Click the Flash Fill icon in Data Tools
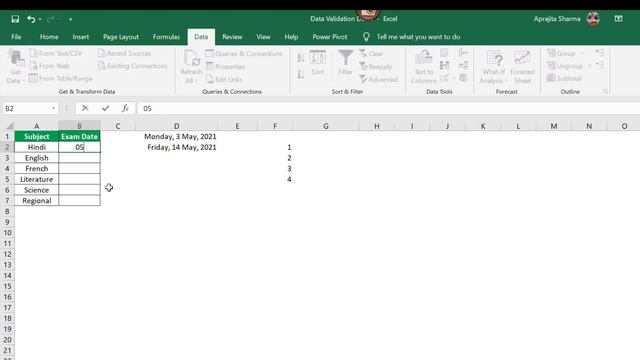 [x=444, y=53]
